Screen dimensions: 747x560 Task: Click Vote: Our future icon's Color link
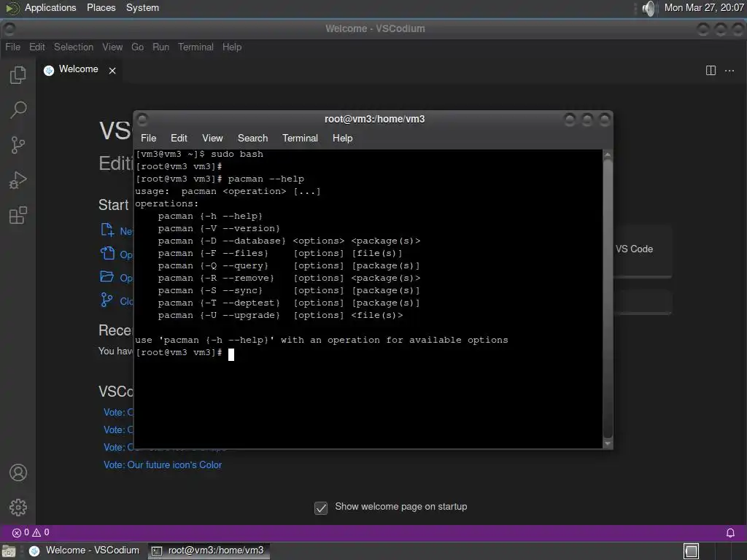(163, 464)
